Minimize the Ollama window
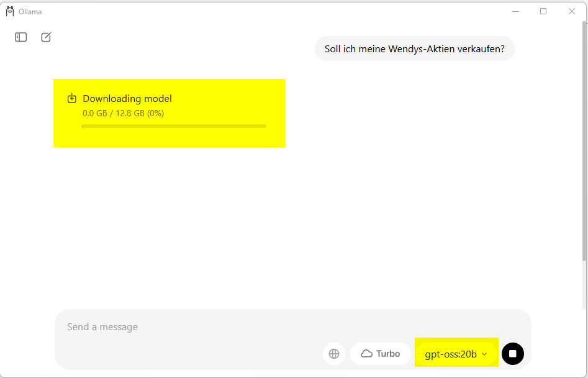Viewport: 588px width, 378px height. click(515, 11)
